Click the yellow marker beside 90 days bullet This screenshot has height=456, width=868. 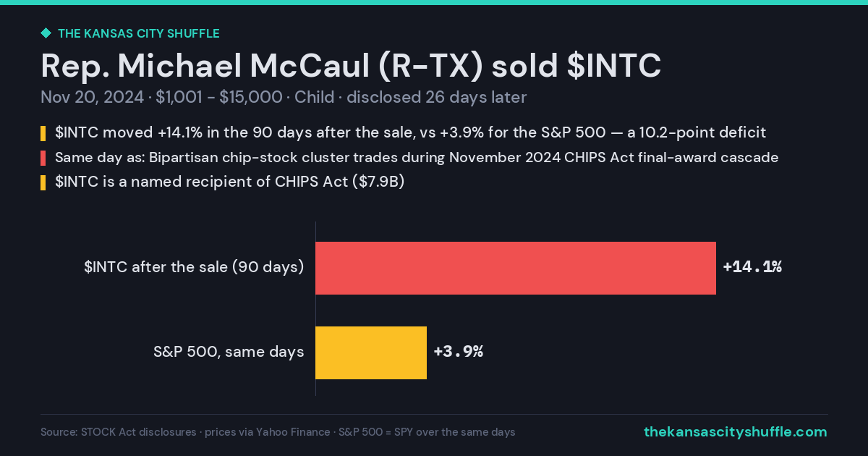(43, 134)
